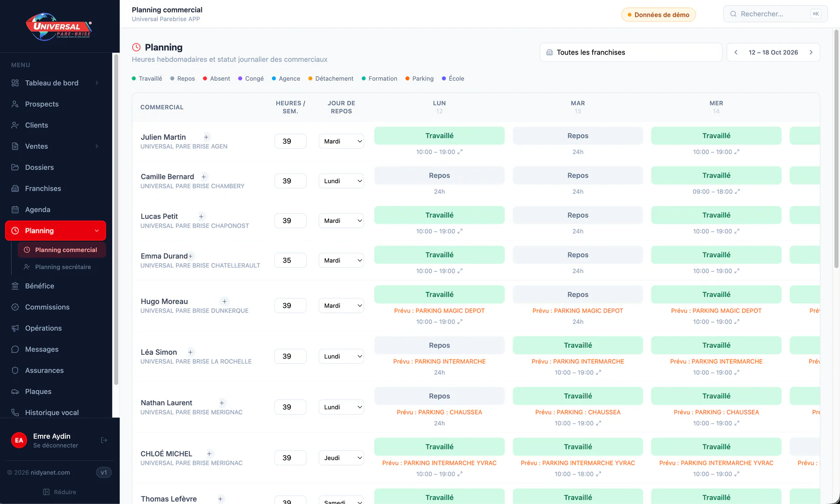Click the Données de démo badge
This screenshot has width=840, height=504.
coord(658,14)
